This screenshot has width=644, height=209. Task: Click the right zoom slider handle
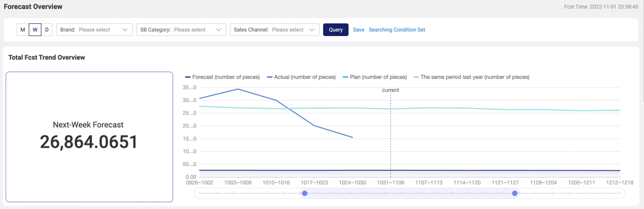(x=515, y=193)
